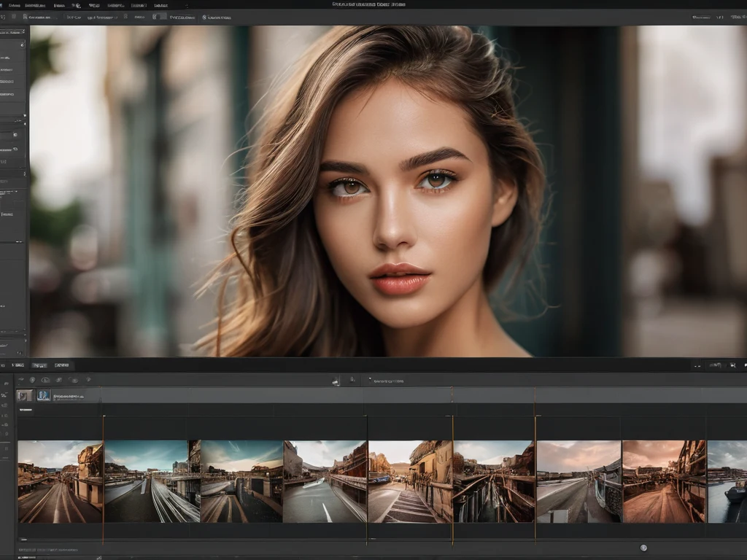Select the Razor tool in the timeline toolbar
The image size is (747, 560).
click(x=44, y=380)
